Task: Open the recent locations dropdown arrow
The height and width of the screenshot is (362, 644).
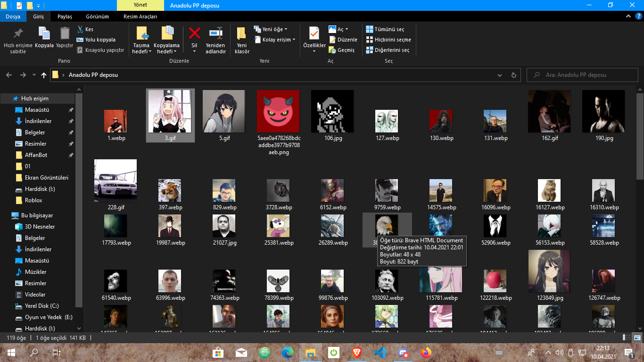Action: pos(34,75)
